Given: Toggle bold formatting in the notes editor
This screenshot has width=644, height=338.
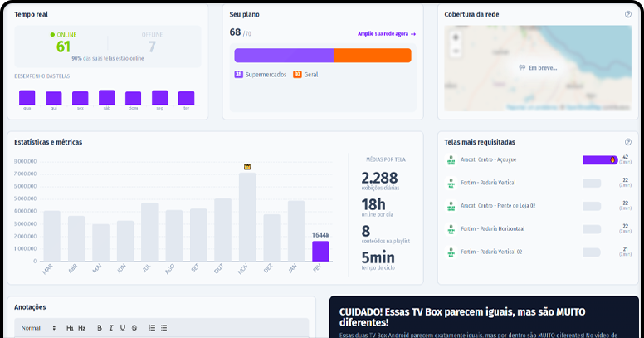Looking at the screenshot, I should (x=99, y=328).
